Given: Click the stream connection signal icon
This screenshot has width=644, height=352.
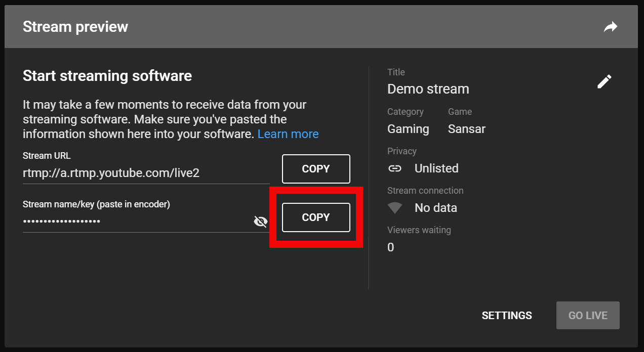Looking at the screenshot, I should (x=395, y=208).
